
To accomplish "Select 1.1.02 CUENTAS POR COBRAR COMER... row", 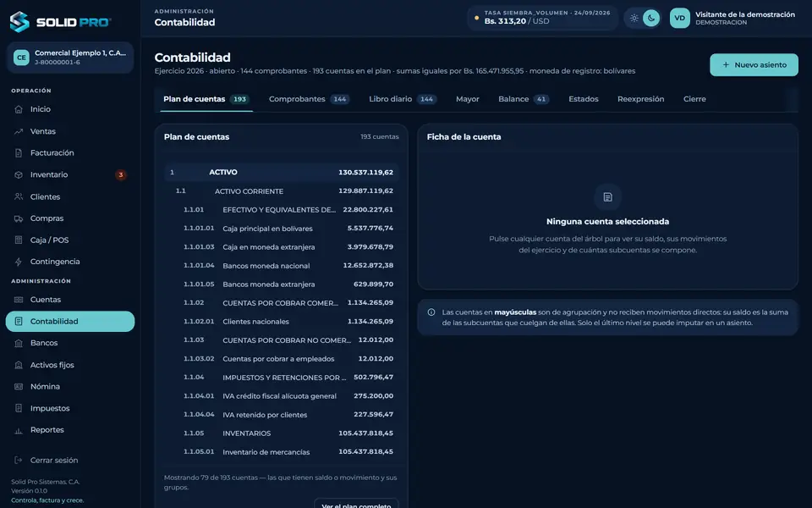I will (x=281, y=303).
